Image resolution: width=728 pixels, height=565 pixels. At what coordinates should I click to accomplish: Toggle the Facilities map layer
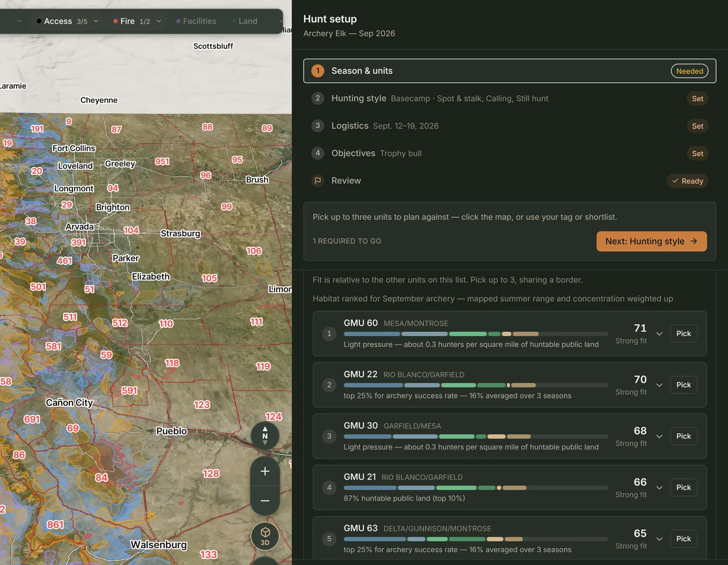pyautogui.click(x=196, y=21)
